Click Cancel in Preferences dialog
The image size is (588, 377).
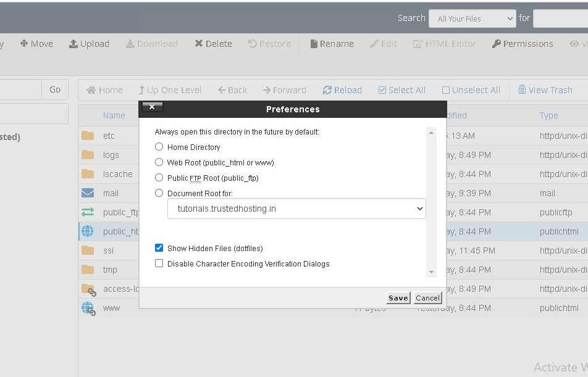[x=427, y=298]
